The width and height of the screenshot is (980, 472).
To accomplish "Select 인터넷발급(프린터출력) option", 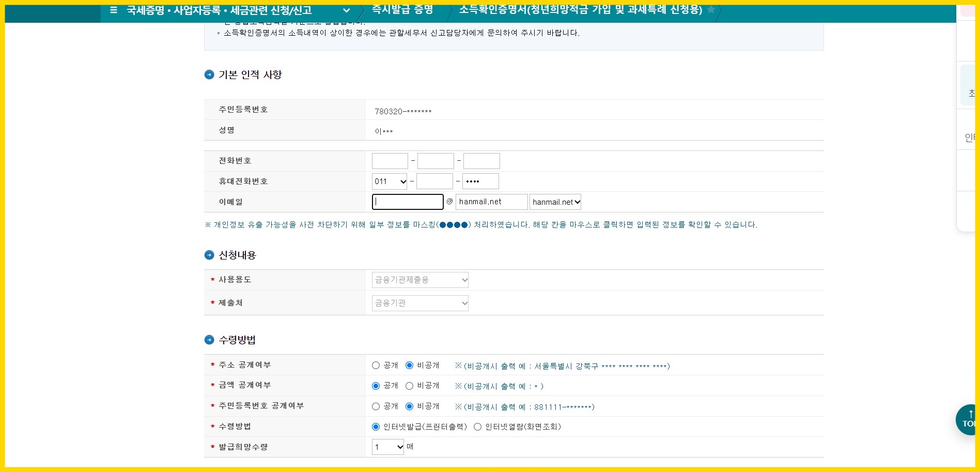I will coord(376,427).
